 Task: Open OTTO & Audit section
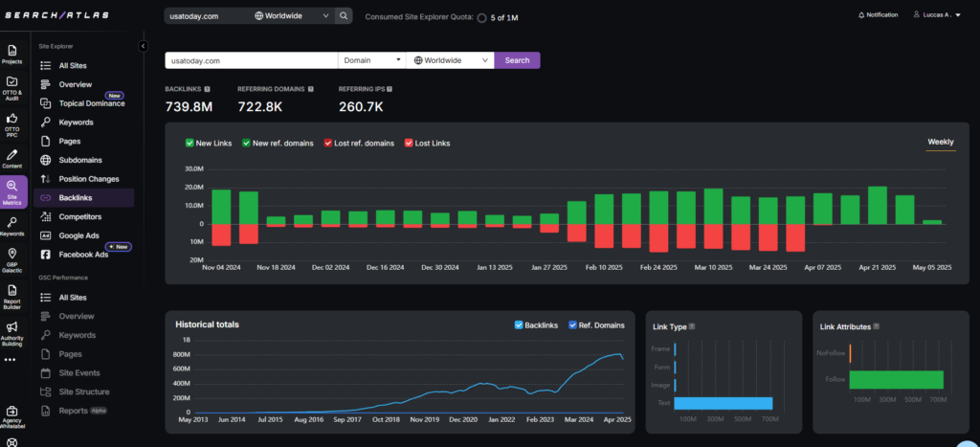[11, 88]
